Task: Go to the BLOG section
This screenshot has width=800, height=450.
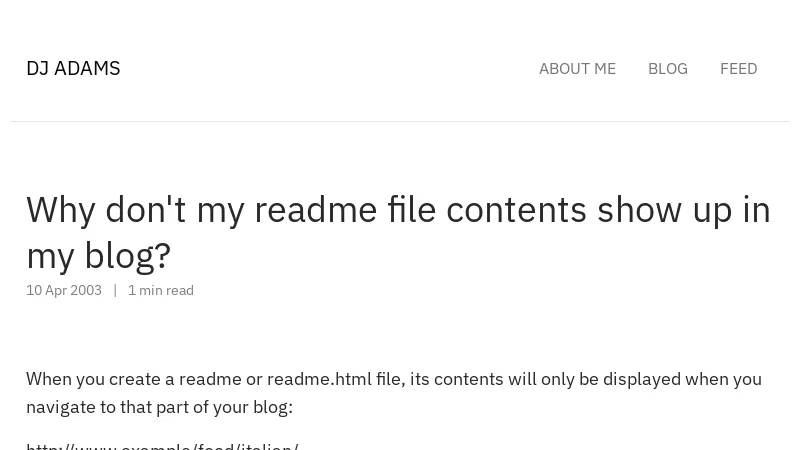Action: pyautogui.click(x=667, y=68)
